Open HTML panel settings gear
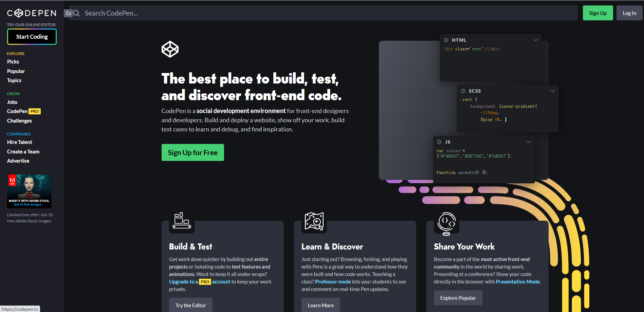 click(x=446, y=40)
